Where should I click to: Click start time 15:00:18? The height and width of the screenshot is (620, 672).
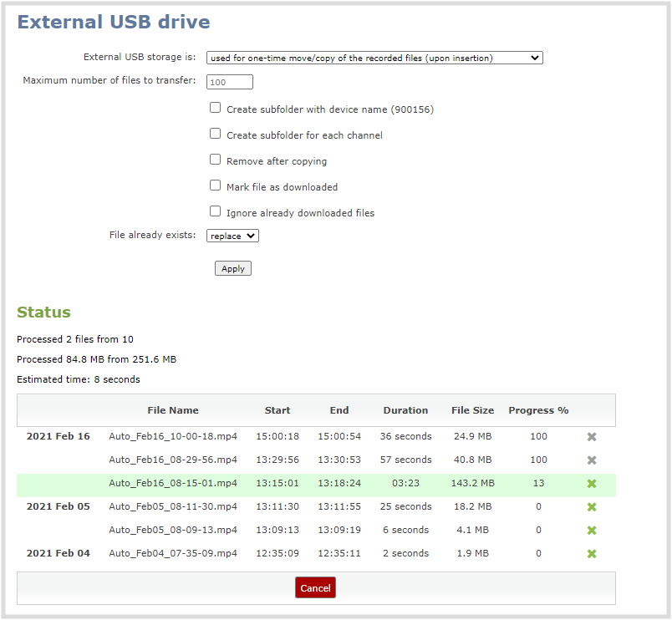[x=277, y=436]
